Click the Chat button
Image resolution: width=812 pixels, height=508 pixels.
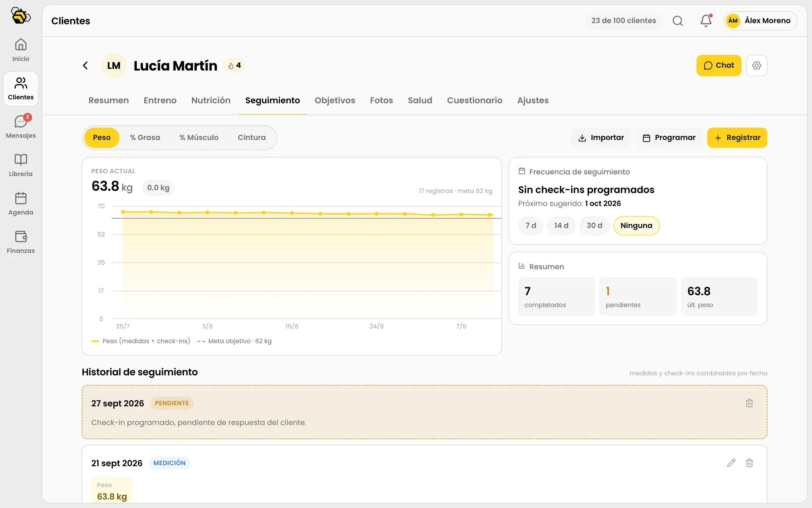pyautogui.click(x=719, y=66)
